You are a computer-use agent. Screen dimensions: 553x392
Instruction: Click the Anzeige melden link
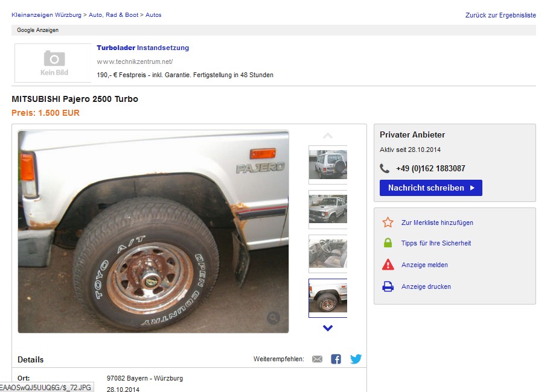[x=424, y=265]
